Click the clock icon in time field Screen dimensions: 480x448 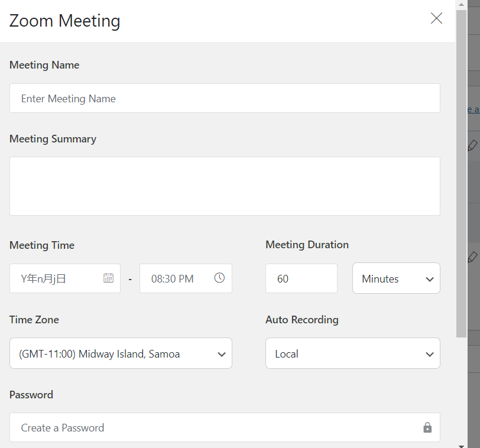click(219, 278)
